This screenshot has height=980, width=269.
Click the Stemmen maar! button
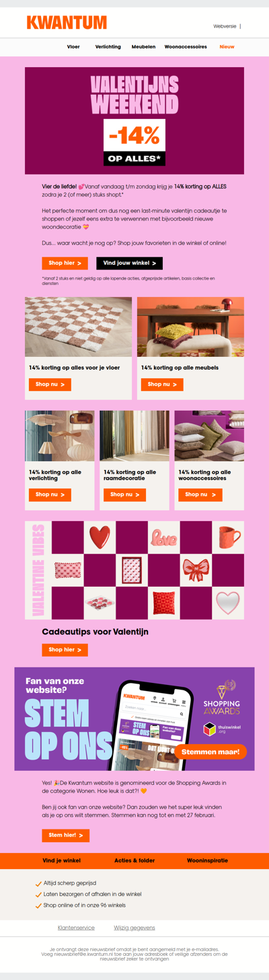pyautogui.click(x=210, y=751)
